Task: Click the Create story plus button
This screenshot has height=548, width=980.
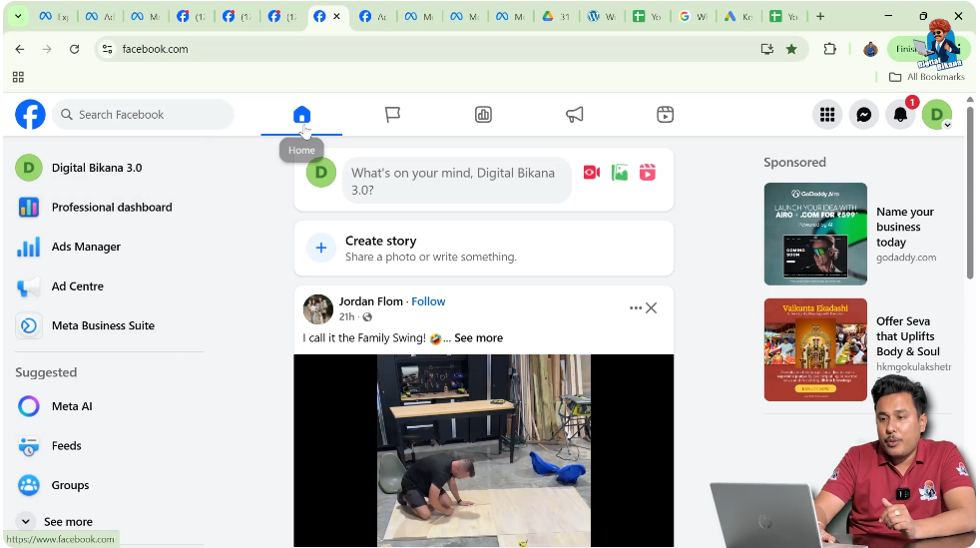Action: click(320, 249)
